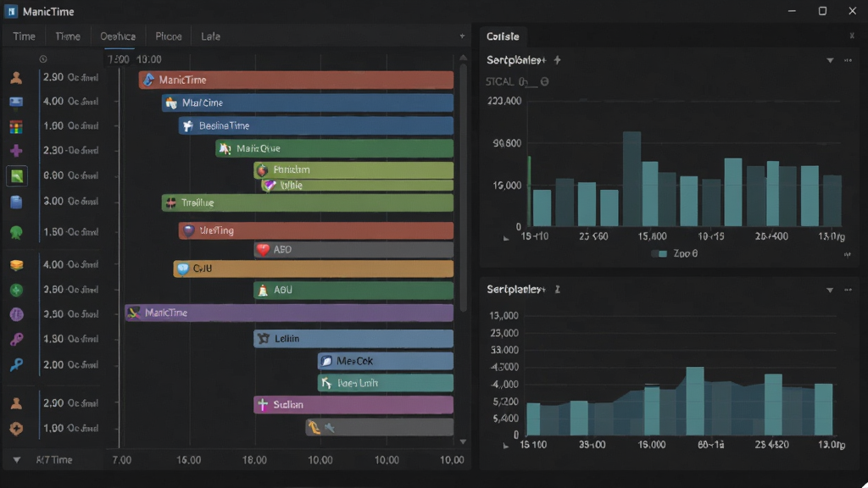Viewport: 868px width, 488px height.
Task: Click the shield icon on CxIB orange bar
Action: pyautogui.click(x=183, y=269)
